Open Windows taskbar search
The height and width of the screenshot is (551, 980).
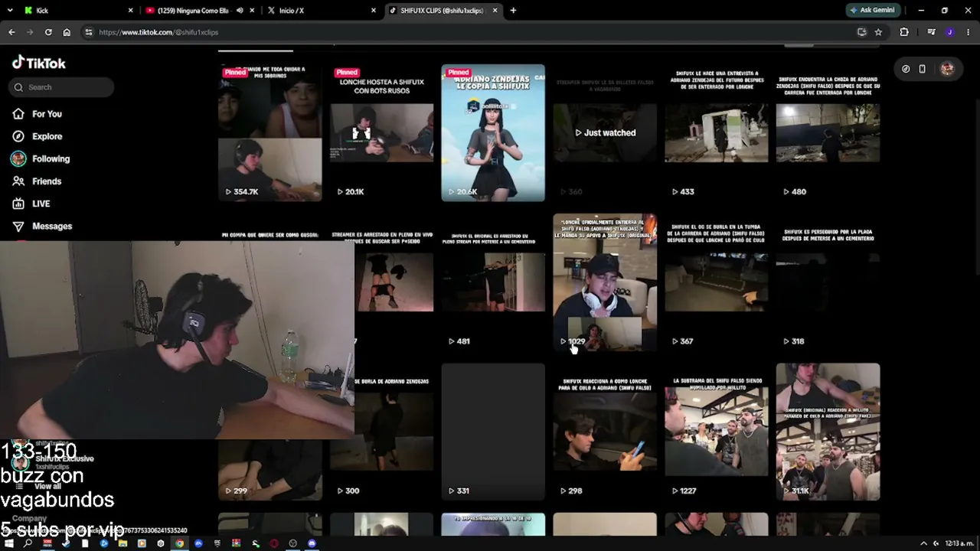(28, 543)
